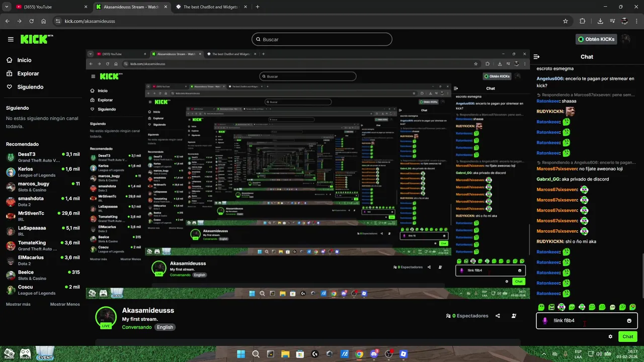Open the Conversando category link

click(x=137, y=327)
